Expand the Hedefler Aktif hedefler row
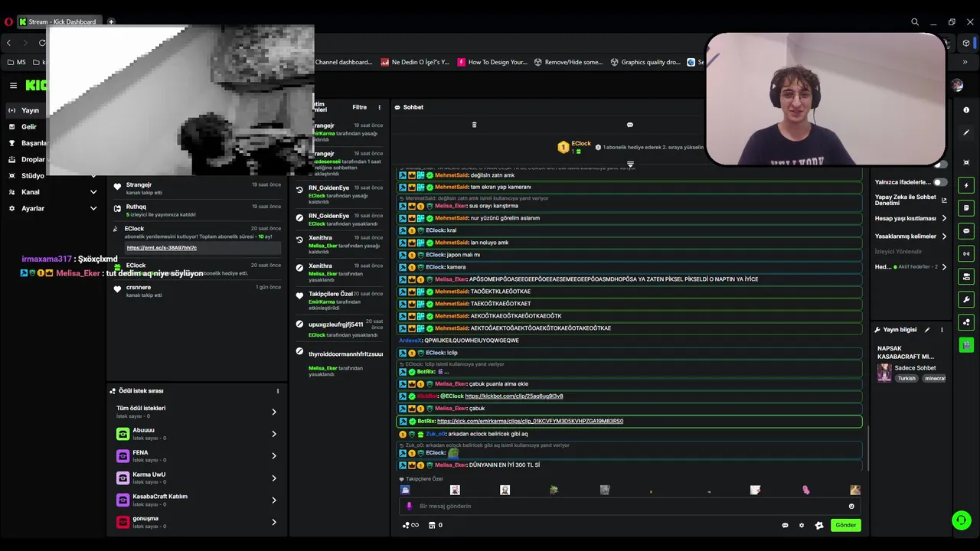Viewport: 980px width, 551px height. point(911,267)
